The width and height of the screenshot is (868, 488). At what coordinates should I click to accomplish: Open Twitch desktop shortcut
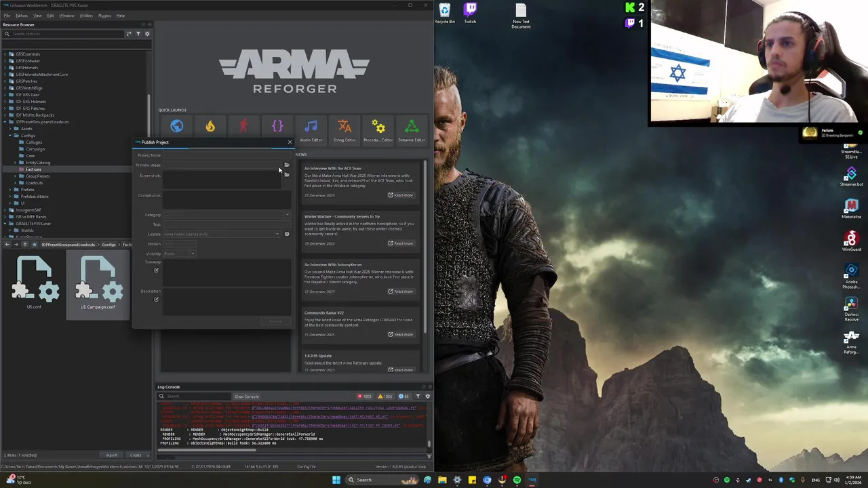pyautogui.click(x=470, y=13)
